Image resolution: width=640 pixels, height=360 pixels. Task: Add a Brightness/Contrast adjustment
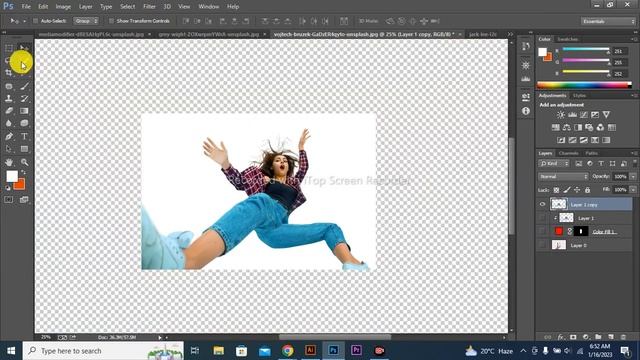click(x=561, y=115)
